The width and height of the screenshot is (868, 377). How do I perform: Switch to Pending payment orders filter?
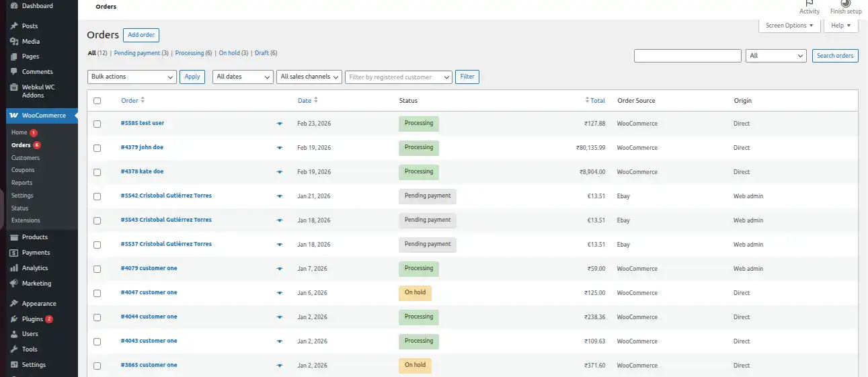[x=137, y=53]
